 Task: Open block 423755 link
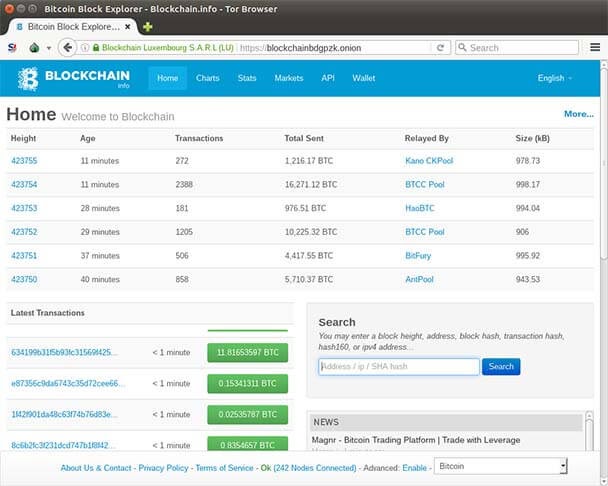tap(24, 161)
